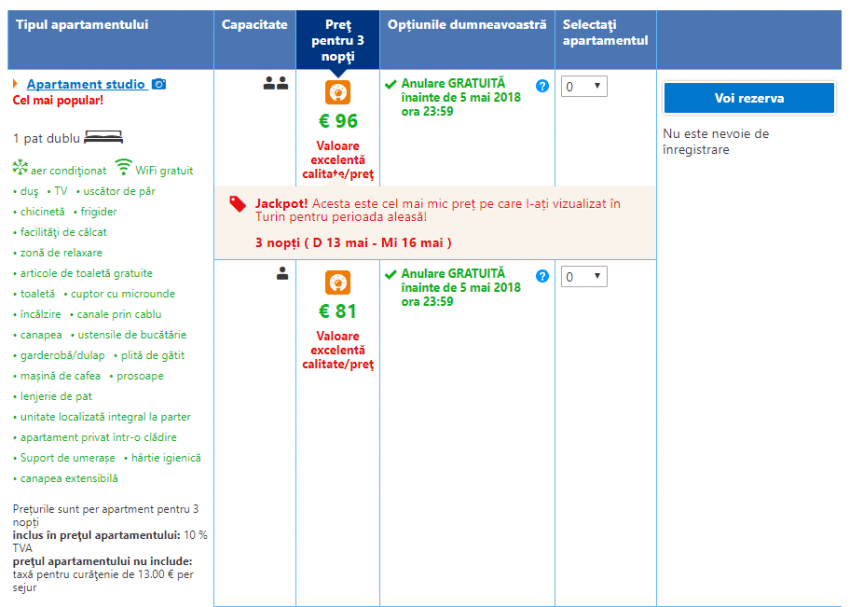Screen dimensions: 850x607
Task: Click the orange value badge above € 81
Action: 338,283
